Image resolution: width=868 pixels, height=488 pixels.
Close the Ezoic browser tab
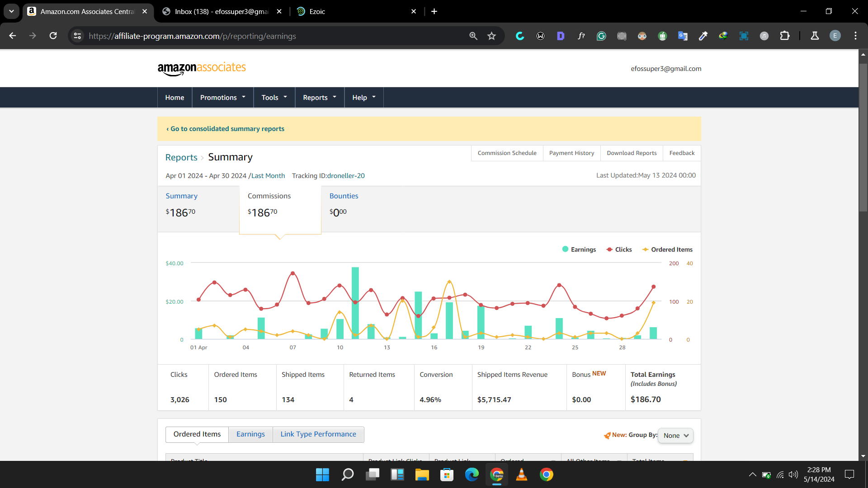[x=413, y=11]
